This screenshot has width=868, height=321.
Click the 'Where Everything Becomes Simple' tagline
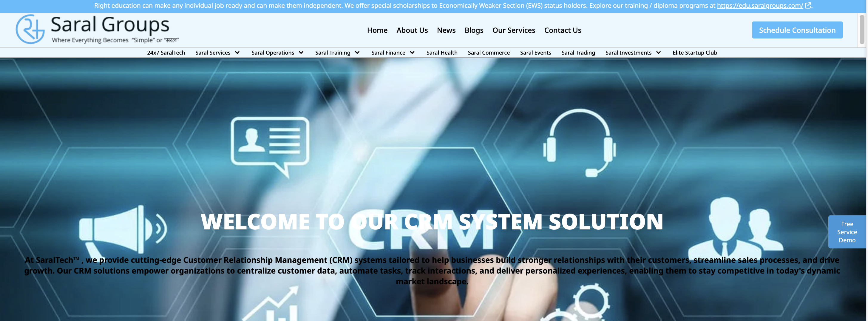coord(115,40)
